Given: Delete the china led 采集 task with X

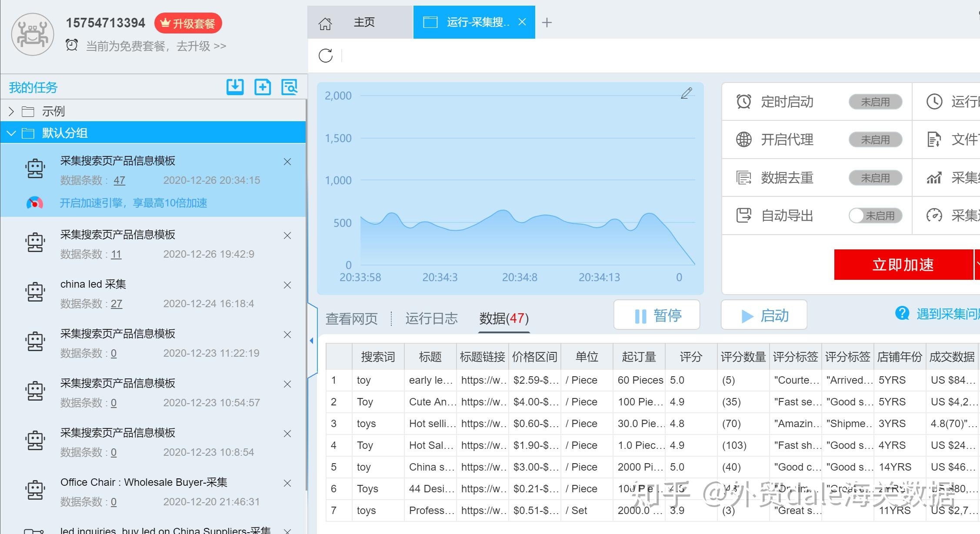Looking at the screenshot, I should (x=287, y=285).
